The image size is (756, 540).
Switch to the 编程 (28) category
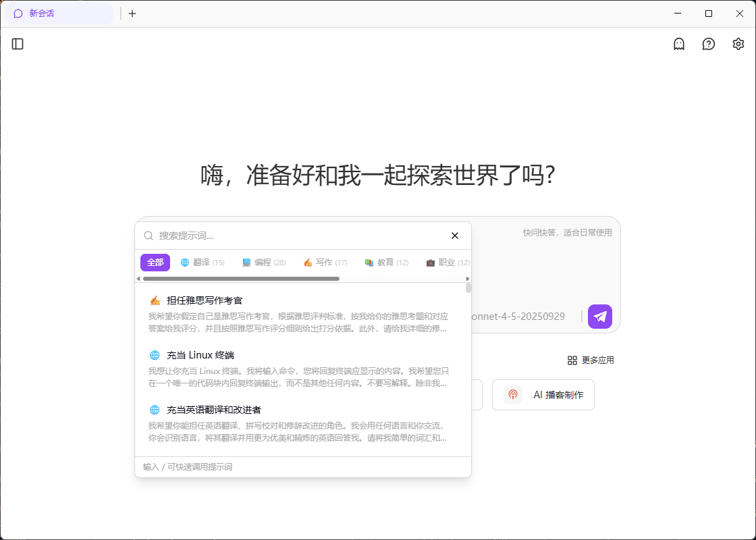pyautogui.click(x=264, y=263)
